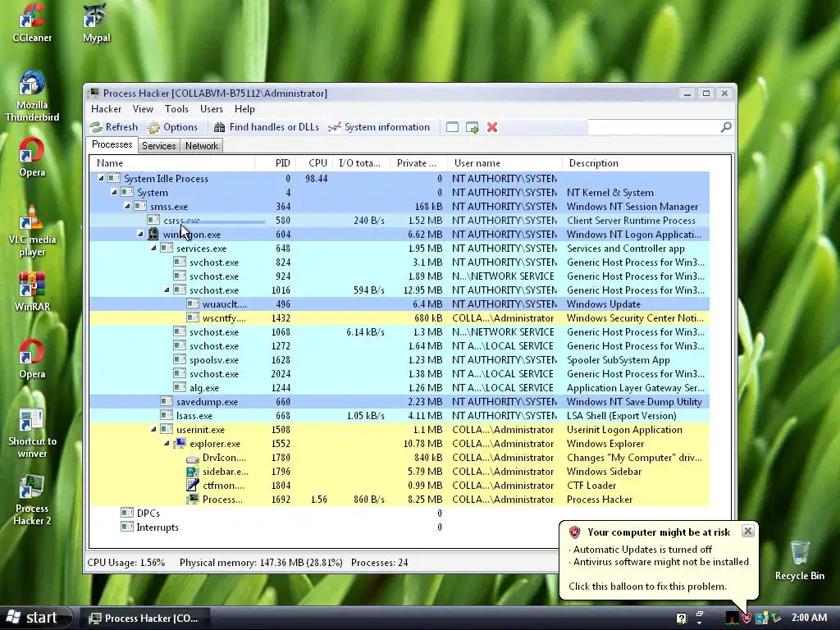Collapse svchost.exe PID 1016 node
Viewport: 840px width, 630px height.
click(x=167, y=290)
